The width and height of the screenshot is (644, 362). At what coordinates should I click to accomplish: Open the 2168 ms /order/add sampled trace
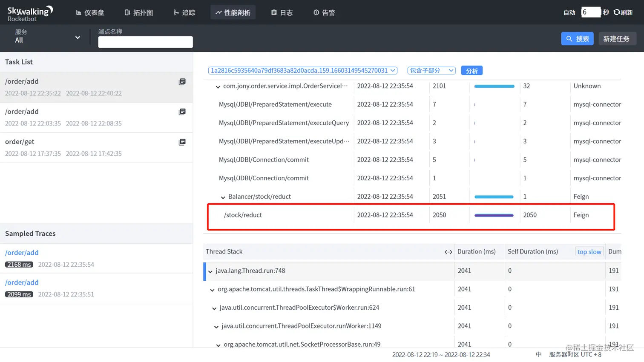point(96,258)
